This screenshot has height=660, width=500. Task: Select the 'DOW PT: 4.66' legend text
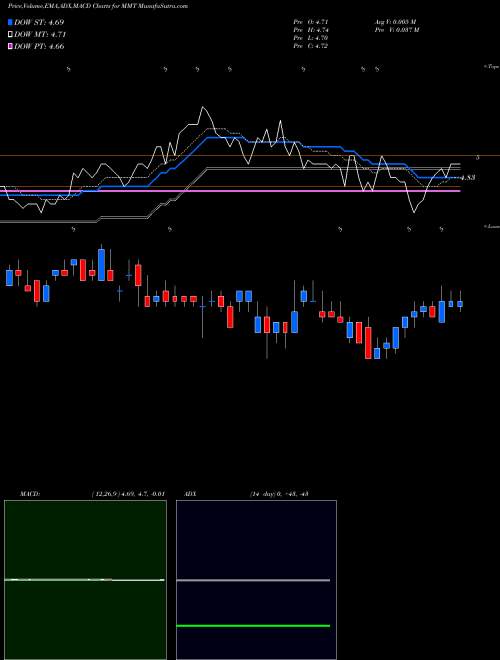pyautogui.click(x=39, y=47)
